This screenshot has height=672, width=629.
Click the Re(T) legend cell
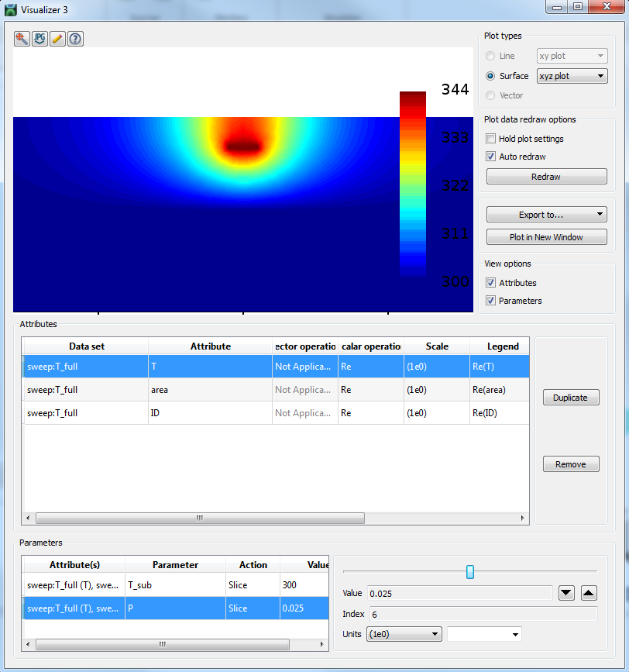tap(500, 367)
